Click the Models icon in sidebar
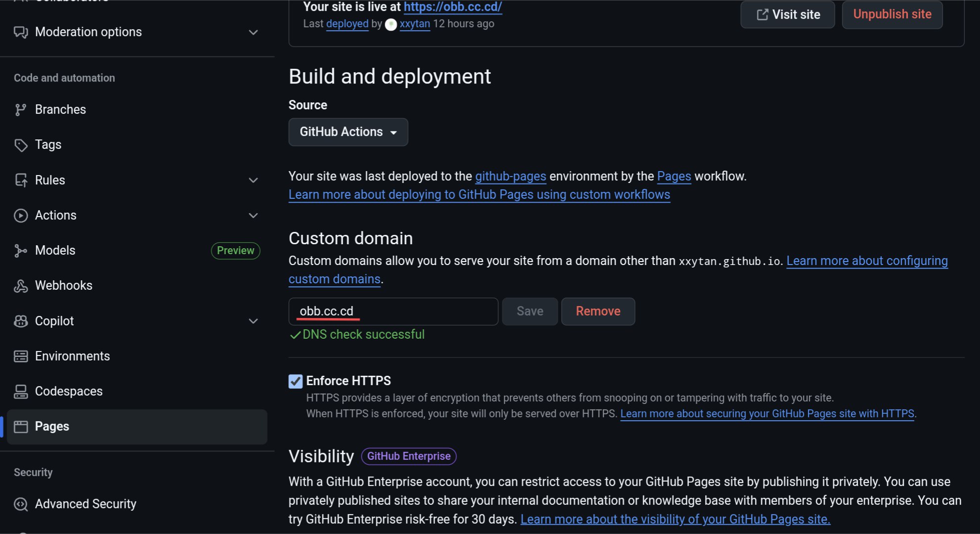This screenshot has height=534, width=980. [20, 251]
